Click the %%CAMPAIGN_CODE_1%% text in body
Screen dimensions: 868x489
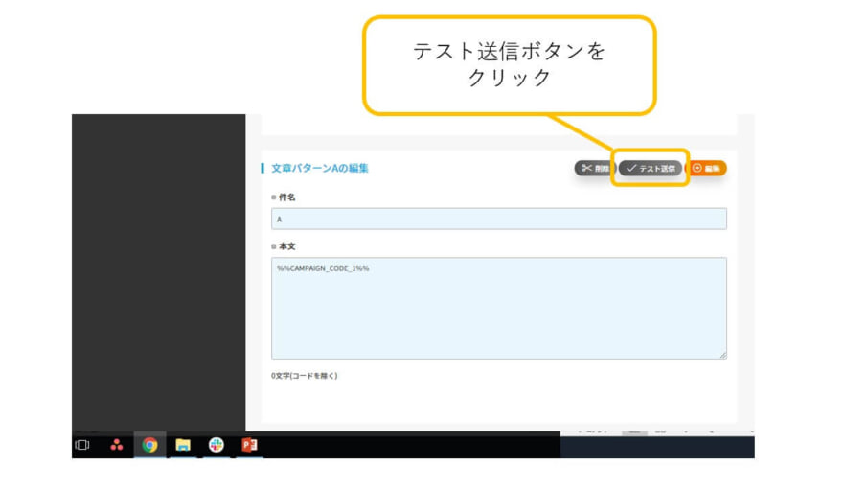pos(323,268)
